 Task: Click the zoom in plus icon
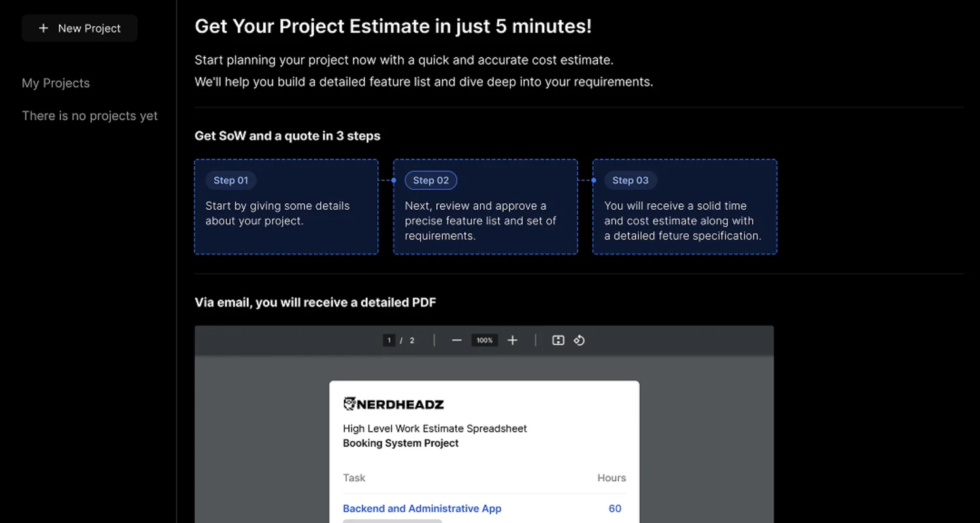coord(512,340)
